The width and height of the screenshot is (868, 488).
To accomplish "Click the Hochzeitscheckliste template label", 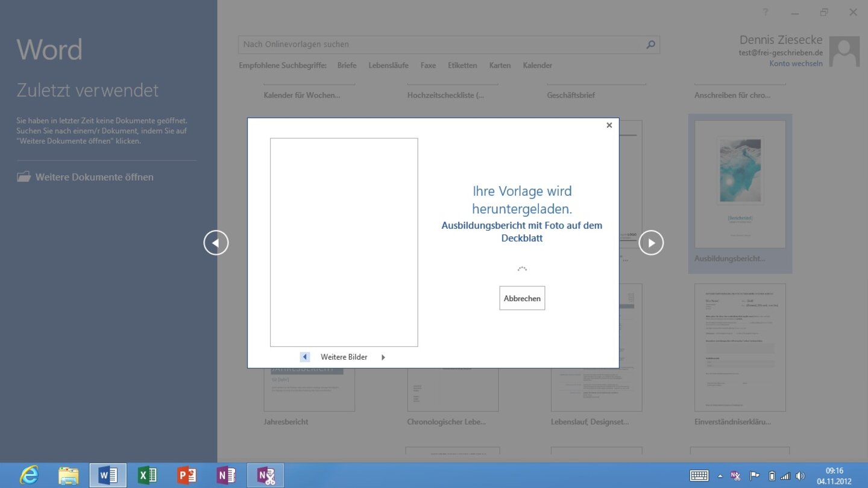I will 445,95.
